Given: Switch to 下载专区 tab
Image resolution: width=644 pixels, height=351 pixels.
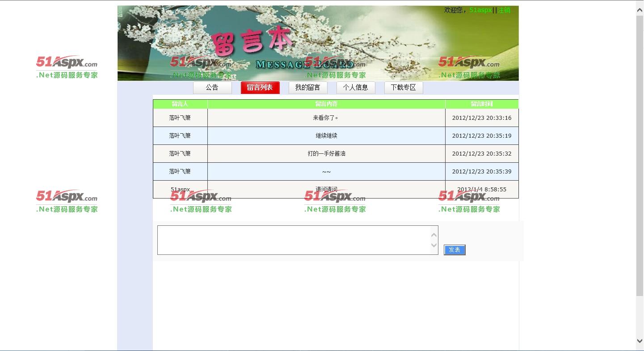Looking at the screenshot, I should [404, 88].
